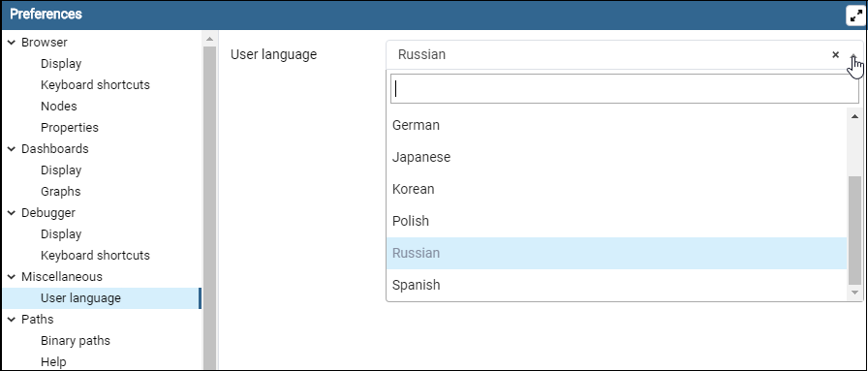Viewport: 868px width, 371px height.
Task: Choose German from the language list
Action: click(617, 125)
